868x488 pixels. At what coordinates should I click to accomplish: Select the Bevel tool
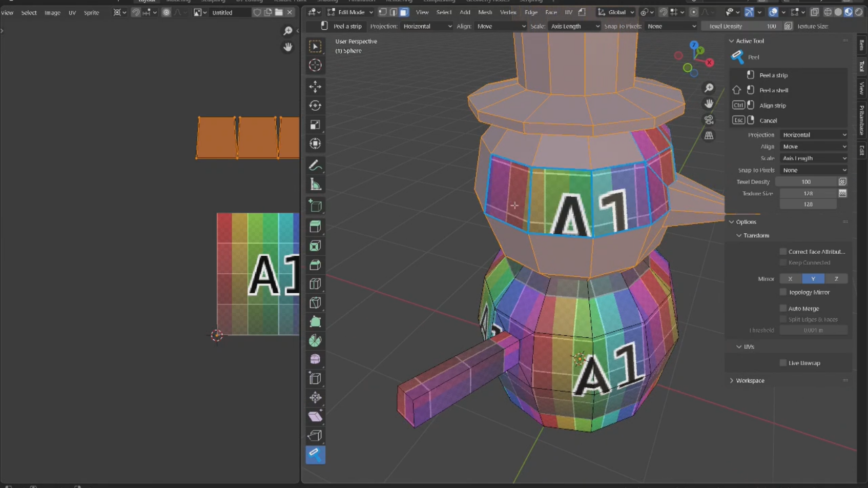click(x=315, y=265)
